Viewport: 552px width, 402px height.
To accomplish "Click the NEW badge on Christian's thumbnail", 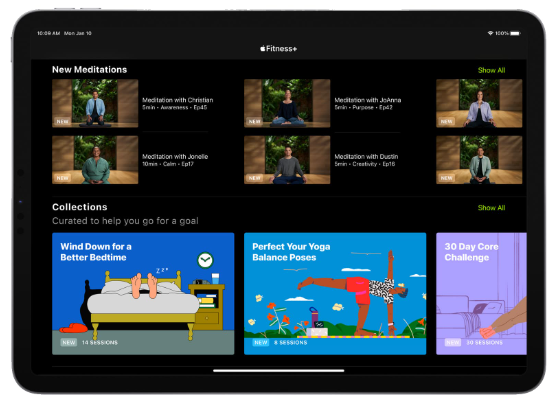I will coord(63,121).
